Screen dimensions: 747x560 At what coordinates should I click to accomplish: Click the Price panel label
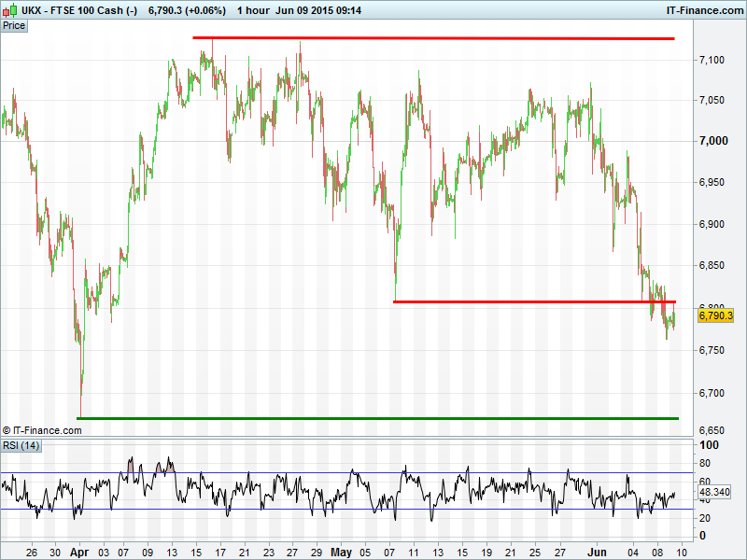coord(14,25)
